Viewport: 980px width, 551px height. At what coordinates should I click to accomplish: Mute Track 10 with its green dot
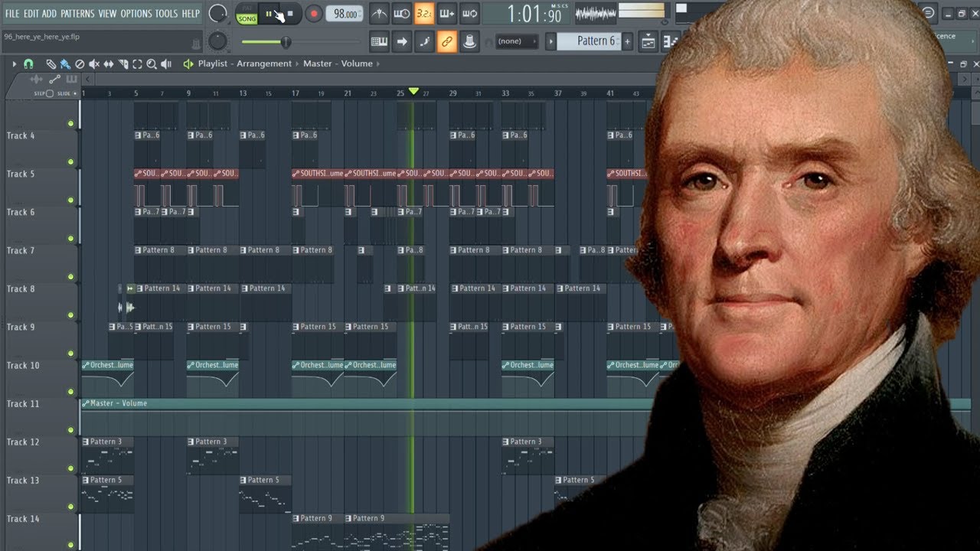pos(70,392)
